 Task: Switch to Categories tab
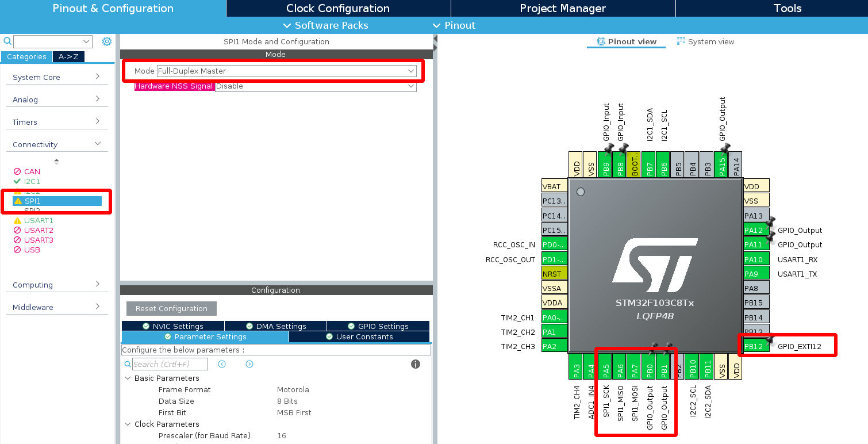pyautogui.click(x=26, y=56)
